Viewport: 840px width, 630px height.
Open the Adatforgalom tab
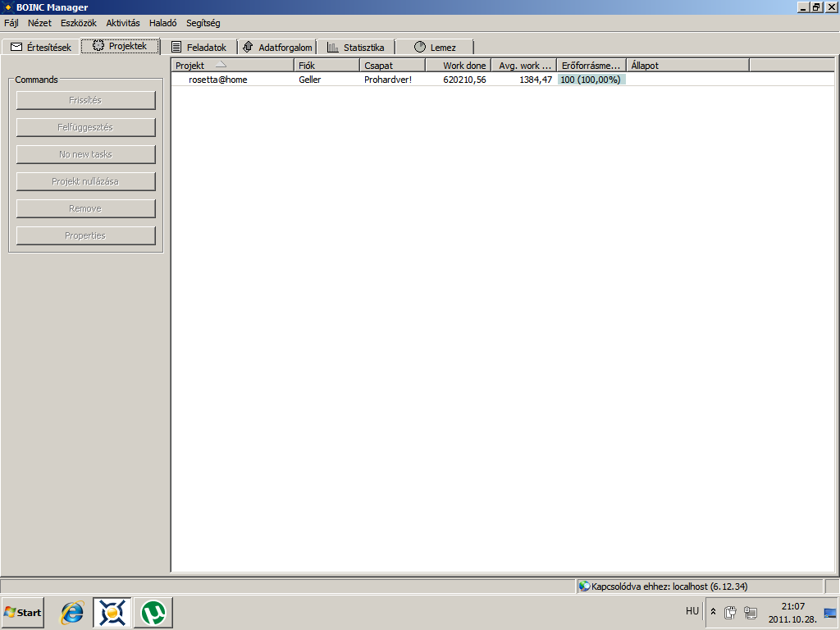(x=277, y=47)
